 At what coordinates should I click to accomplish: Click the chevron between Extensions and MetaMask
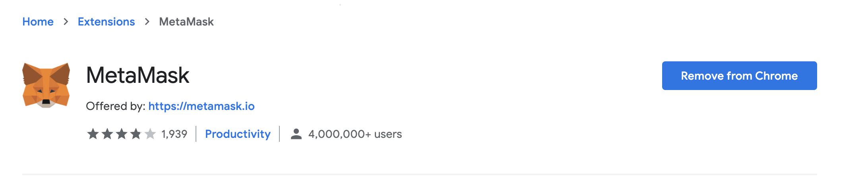point(147,22)
